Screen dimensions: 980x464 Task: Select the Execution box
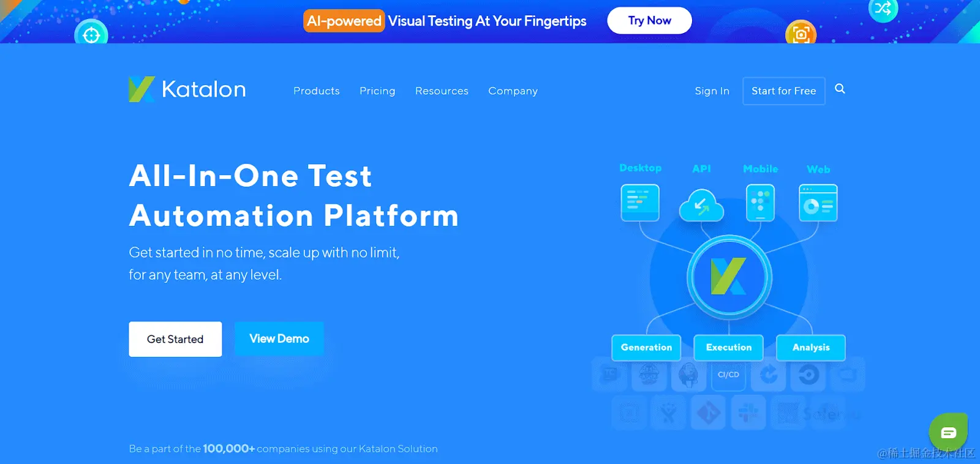pos(729,348)
